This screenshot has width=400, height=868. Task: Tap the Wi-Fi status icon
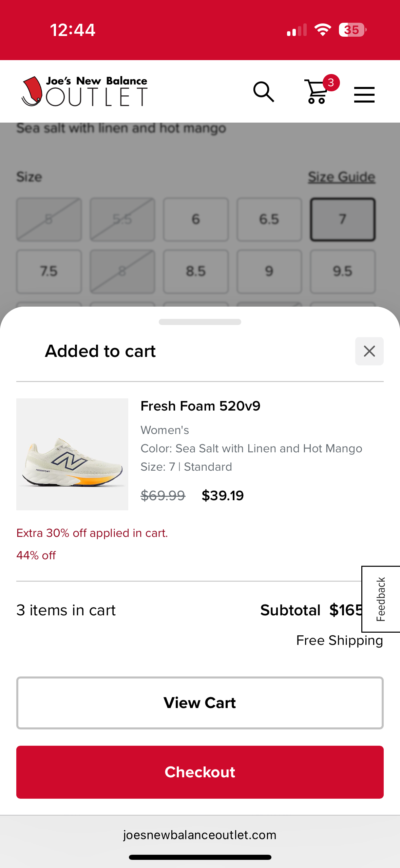click(322, 30)
